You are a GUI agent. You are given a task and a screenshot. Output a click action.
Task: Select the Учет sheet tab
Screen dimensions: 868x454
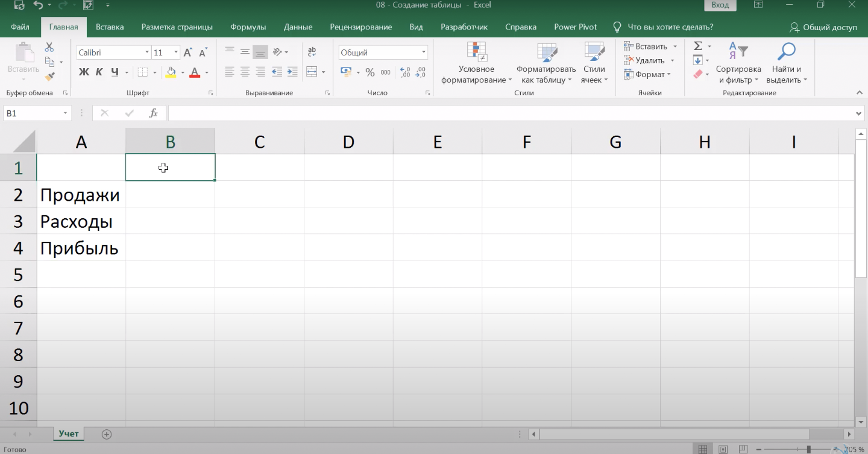pyautogui.click(x=69, y=434)
